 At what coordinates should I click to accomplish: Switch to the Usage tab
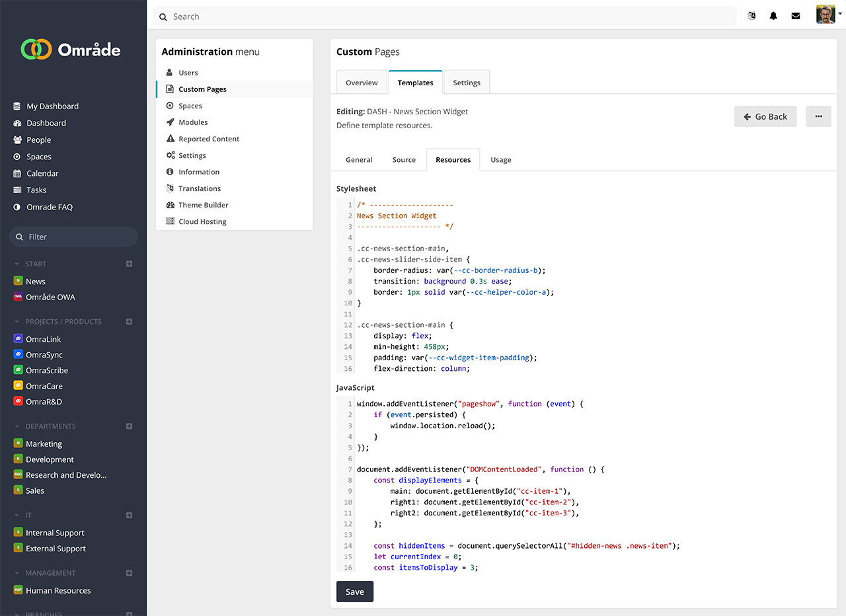point(500,160)
